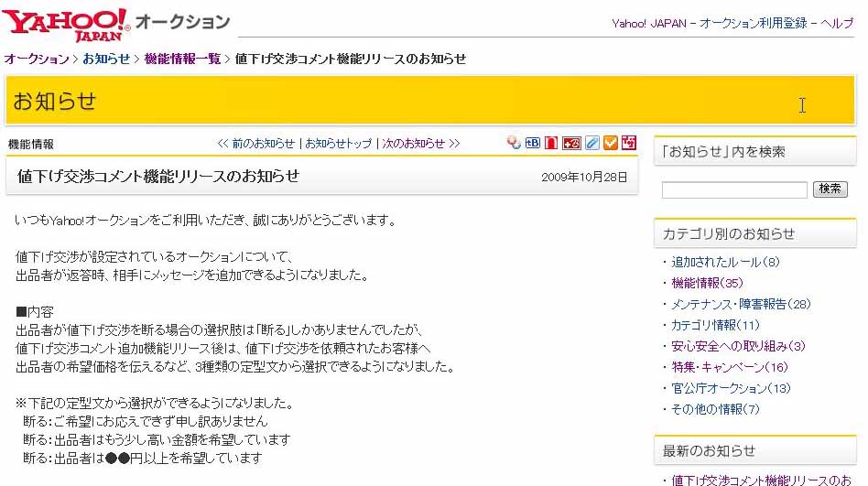Screen dimensions: 868x486
Task: Click the orange checkmark share icon
Action: point(610,143)
